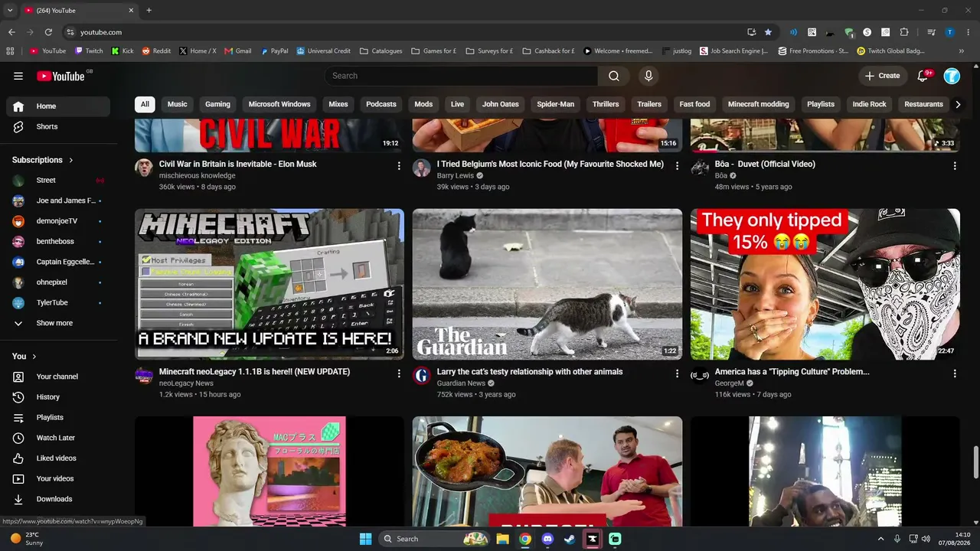Visit the GeorgeM channel name link
This screenshot has height=551, width=980.
coord(729,383)
